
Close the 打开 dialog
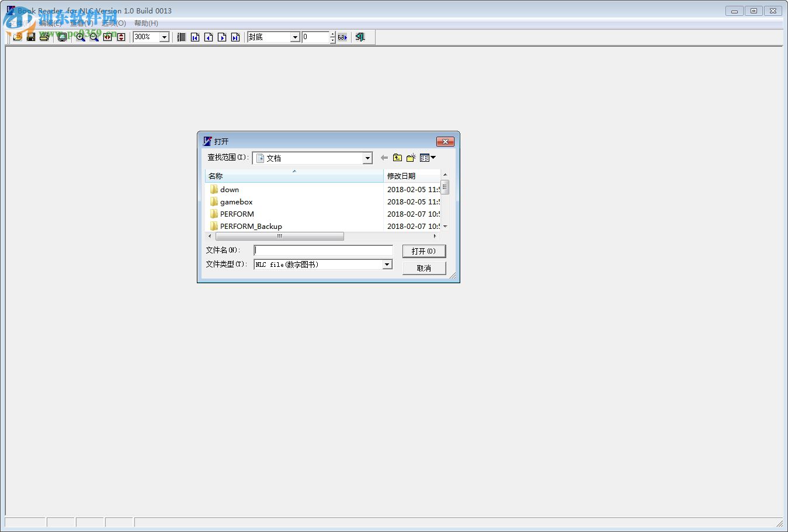pyautogui.click(x=445, y=141)
